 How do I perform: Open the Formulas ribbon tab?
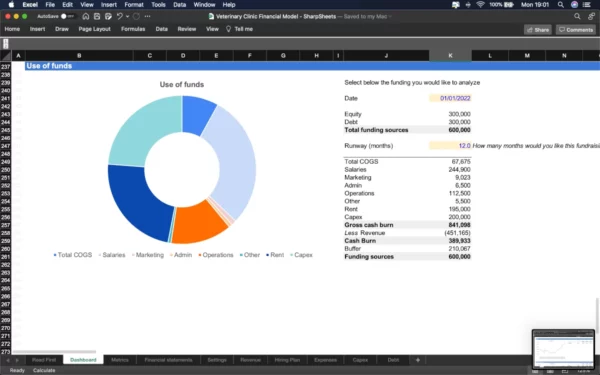(133, 29)
